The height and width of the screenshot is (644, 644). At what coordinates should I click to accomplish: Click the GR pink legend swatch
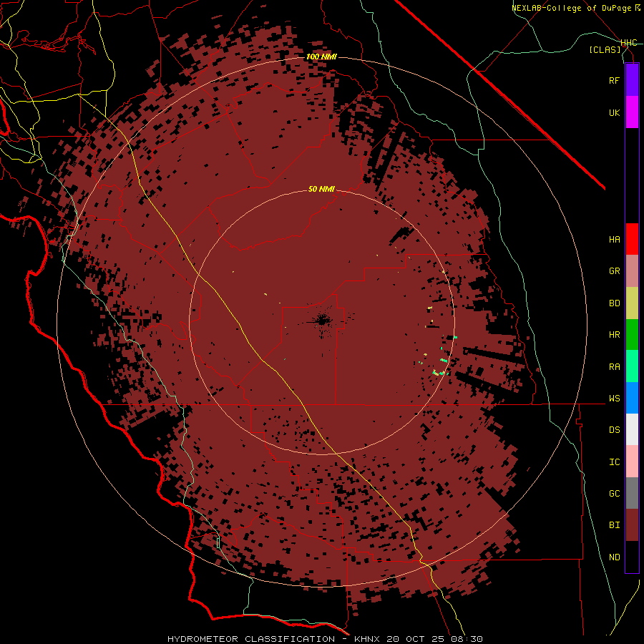click(x=632, y=271)
